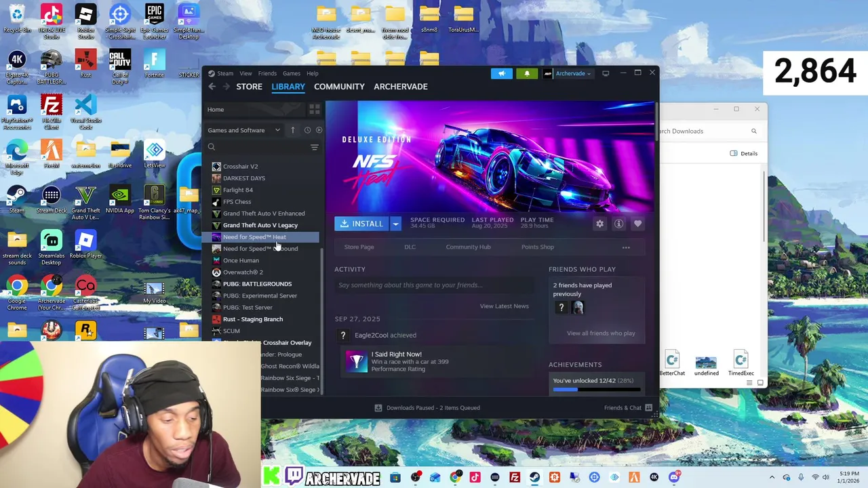868x488 pixels.
Task: Click Details button in Explorer window
Action: pos(744,154)
